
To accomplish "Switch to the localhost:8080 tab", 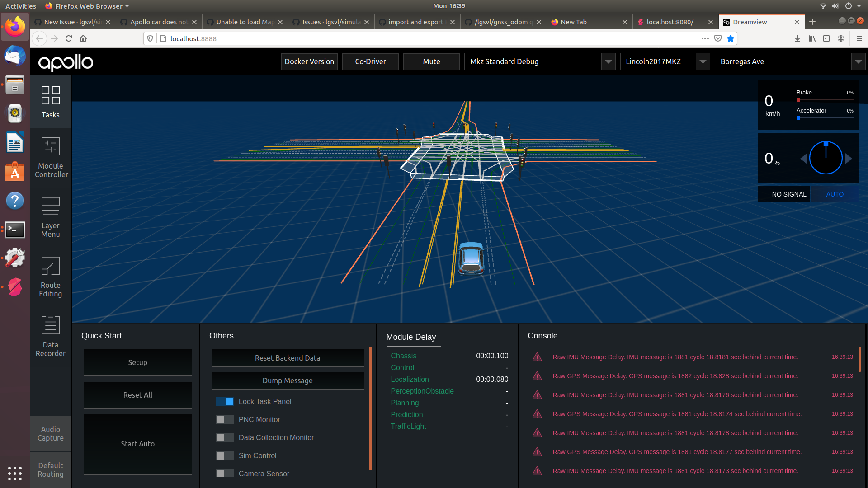I will pos(675,22).
